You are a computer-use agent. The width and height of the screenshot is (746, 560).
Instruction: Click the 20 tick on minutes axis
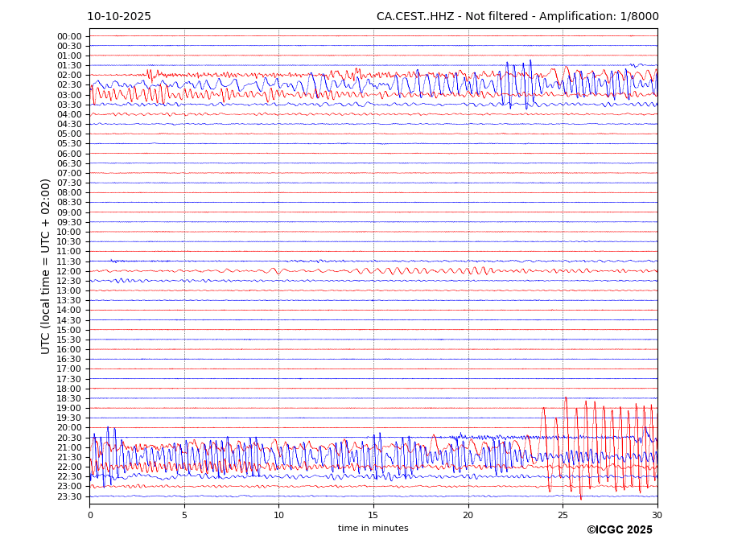468,515
